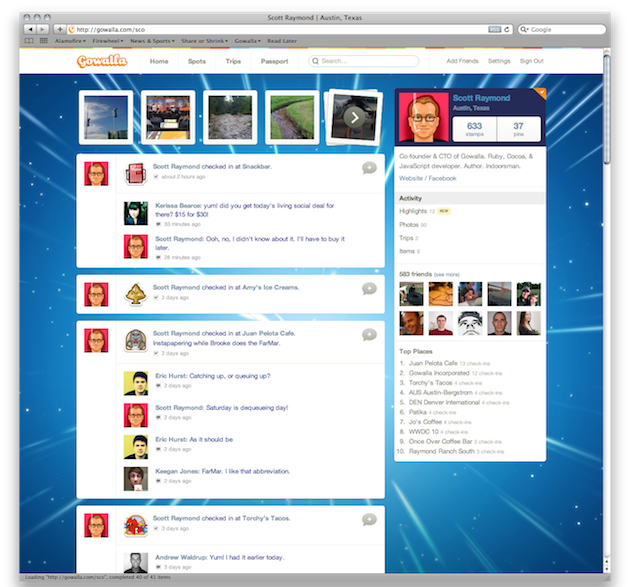
Task: Open the Firewheel bookmarks dropdown
Action: (108, 41)
